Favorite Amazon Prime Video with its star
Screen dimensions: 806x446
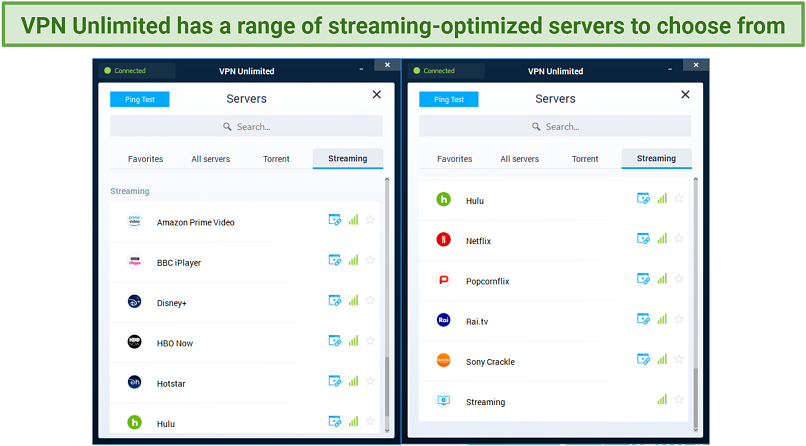(370, 220)
